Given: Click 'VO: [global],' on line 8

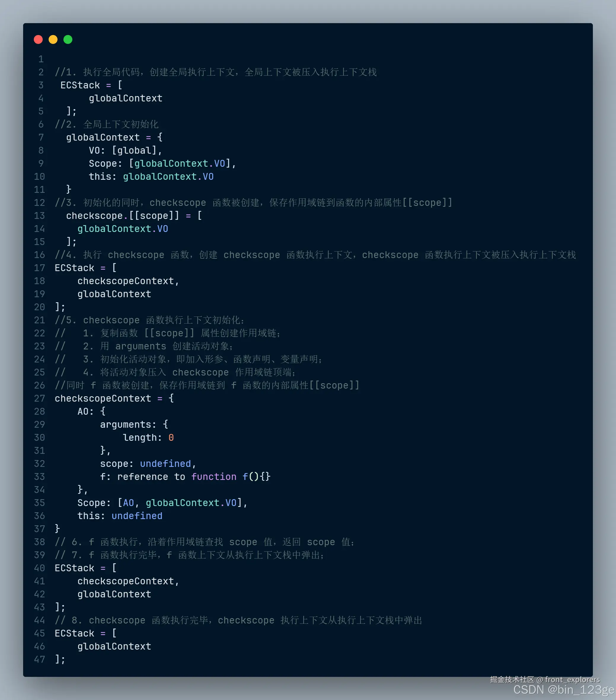Looking at the screenshot, I should (125, 150).
